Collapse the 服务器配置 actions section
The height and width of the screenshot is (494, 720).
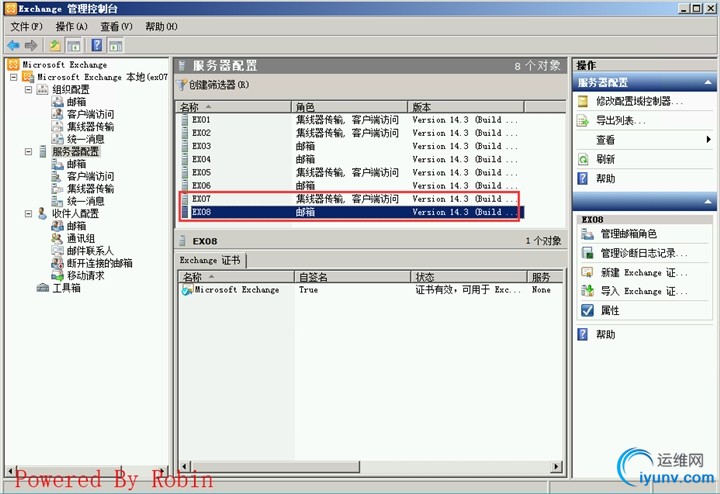pyautogui.click(x=708, y=83)
